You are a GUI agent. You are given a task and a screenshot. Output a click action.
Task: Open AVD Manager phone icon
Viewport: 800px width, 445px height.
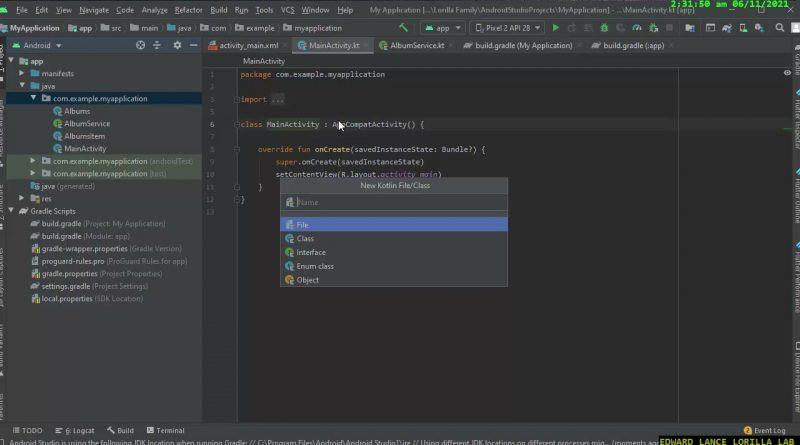coord(743,28)
